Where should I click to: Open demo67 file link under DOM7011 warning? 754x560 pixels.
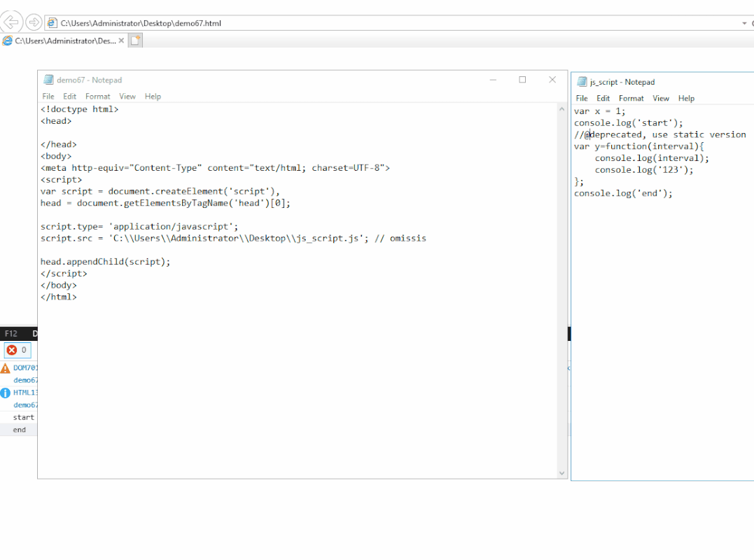[25, 380]
